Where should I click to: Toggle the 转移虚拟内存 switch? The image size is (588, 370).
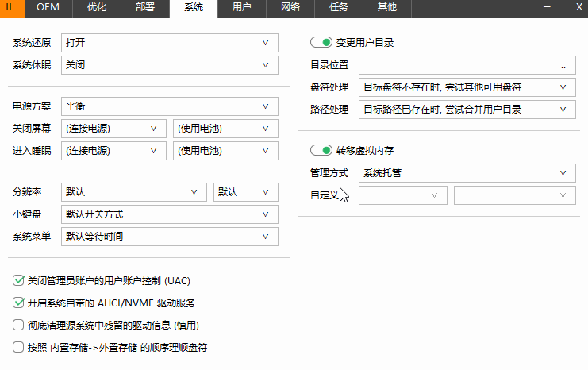[321, 150]
